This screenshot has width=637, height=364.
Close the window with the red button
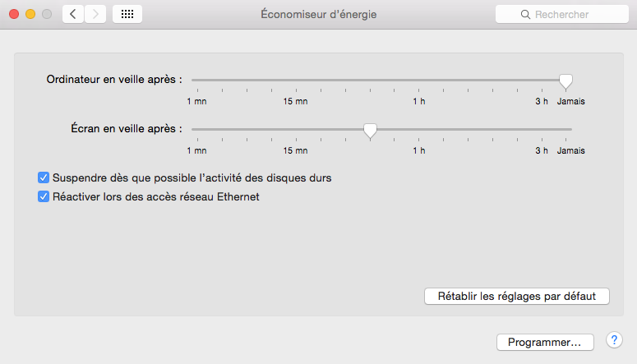click(x=14, y=14)
